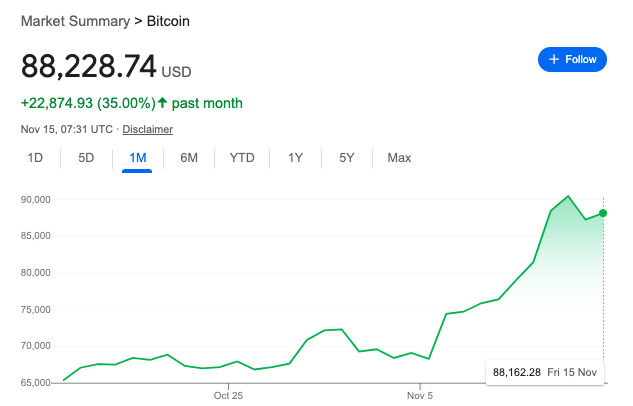Switch to the YTD time range

point(242,158)
